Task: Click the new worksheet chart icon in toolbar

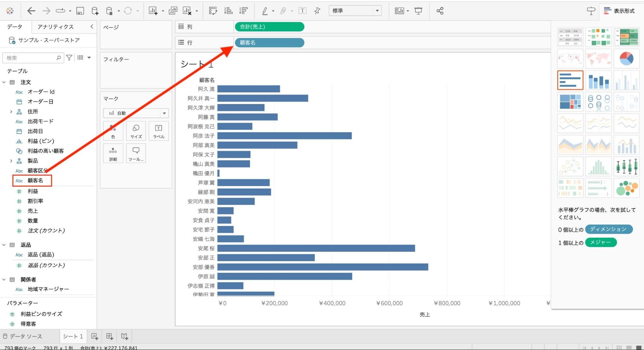Action: 153,11
